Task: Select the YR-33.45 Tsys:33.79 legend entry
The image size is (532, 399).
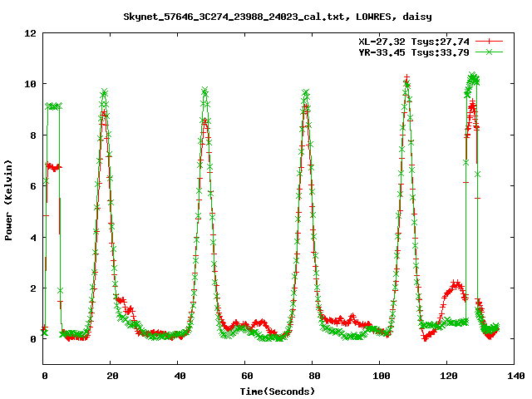Action: (414, 52)
